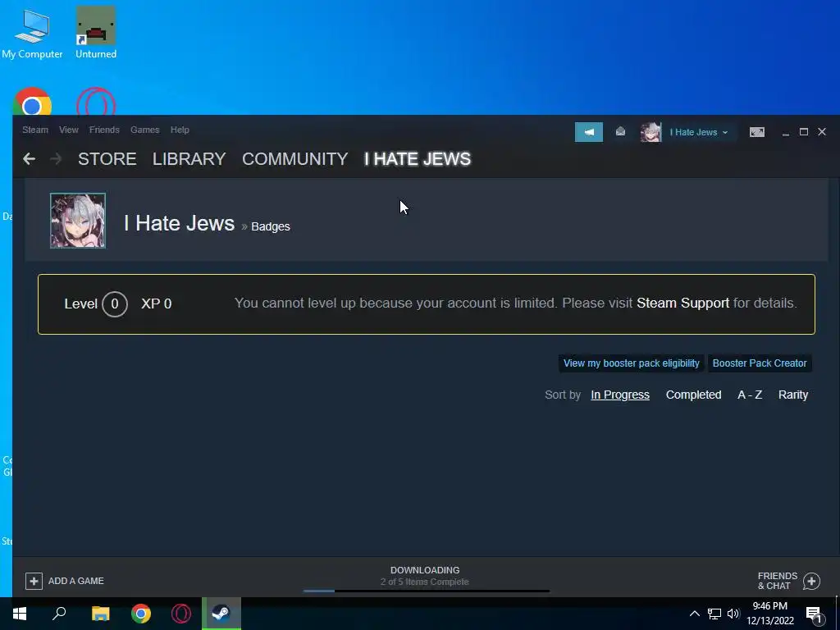Click the Friends chat plus bubble icon
Image resolution: width=840 pixels, height=630 pixels.
[x=811, y=582]
